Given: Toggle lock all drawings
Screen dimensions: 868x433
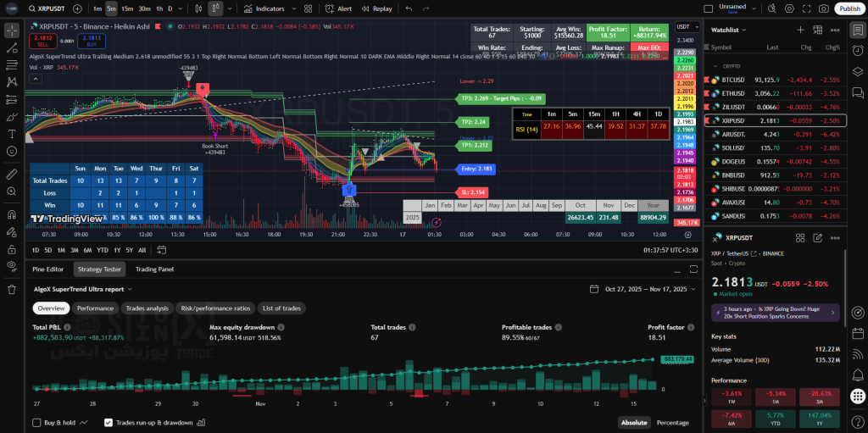Looking at the screenshot, I should (x=12, y=248).
